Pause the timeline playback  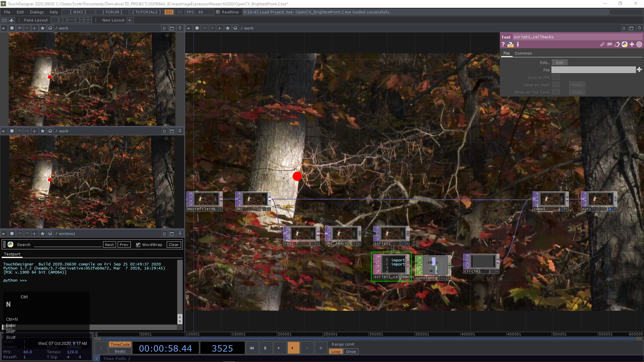[x=265, y=348]
